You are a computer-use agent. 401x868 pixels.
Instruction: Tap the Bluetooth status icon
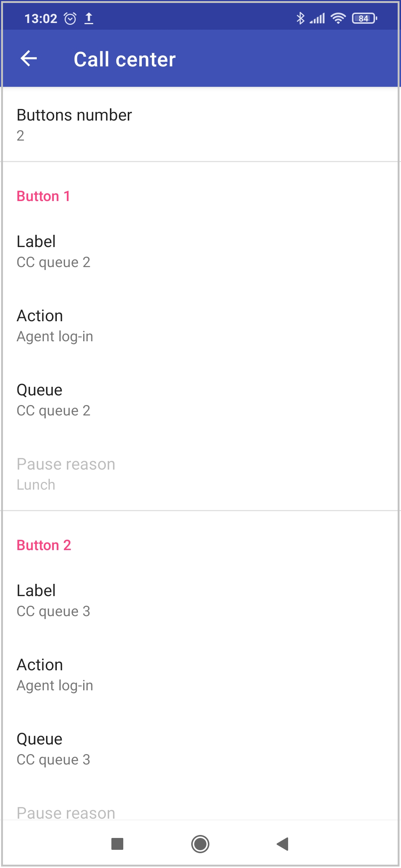point(300,18)
